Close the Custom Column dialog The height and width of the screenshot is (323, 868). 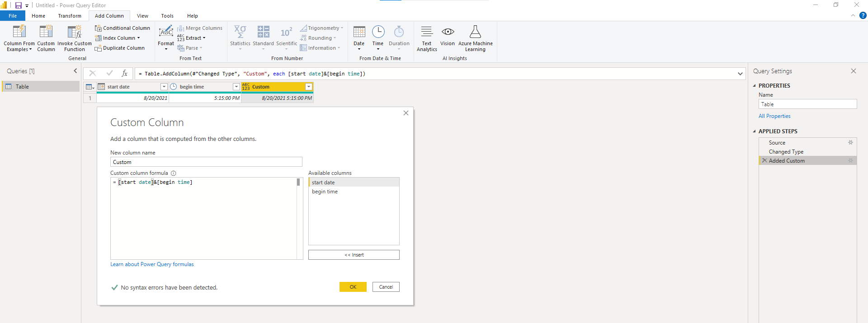pyautogui.click(x=406, y=113)
